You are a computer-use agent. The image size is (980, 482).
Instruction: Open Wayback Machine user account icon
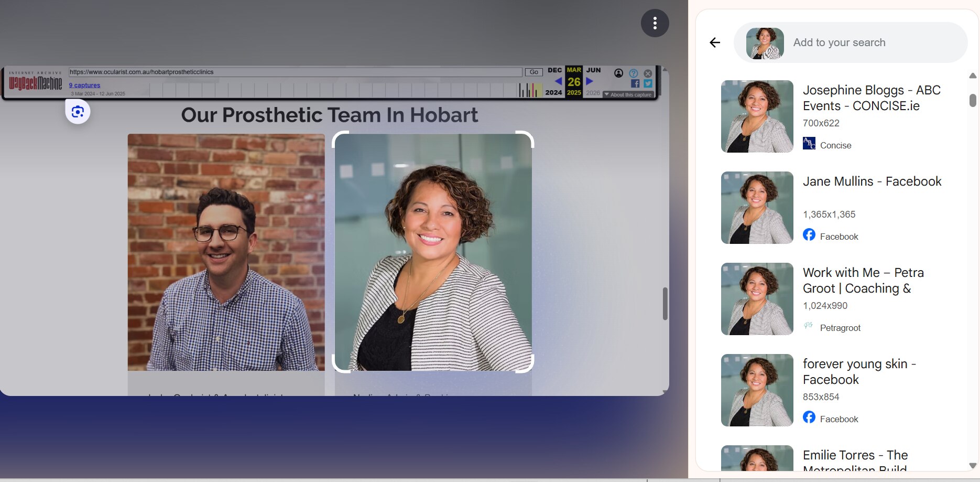(x=618, y=73)
